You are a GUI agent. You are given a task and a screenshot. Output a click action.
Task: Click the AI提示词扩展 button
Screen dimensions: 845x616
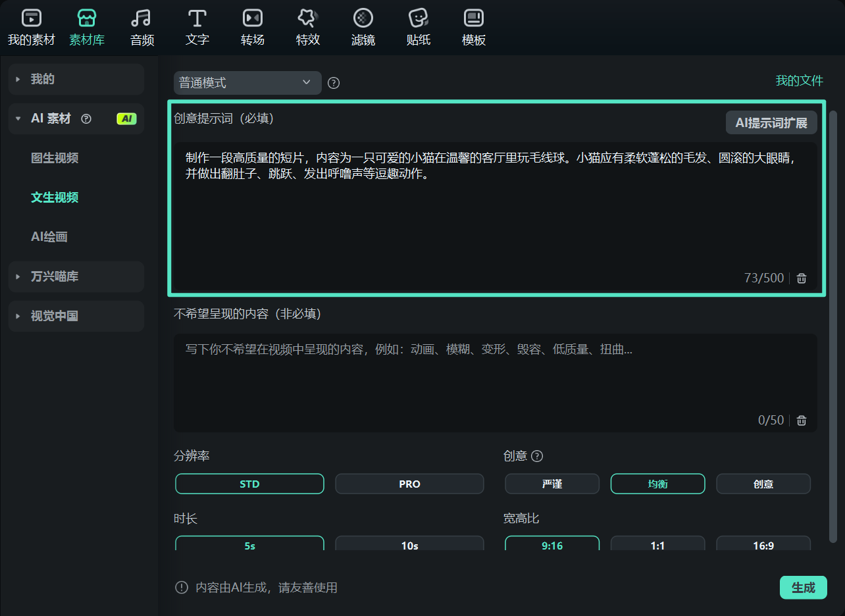[x=771, y=122]
